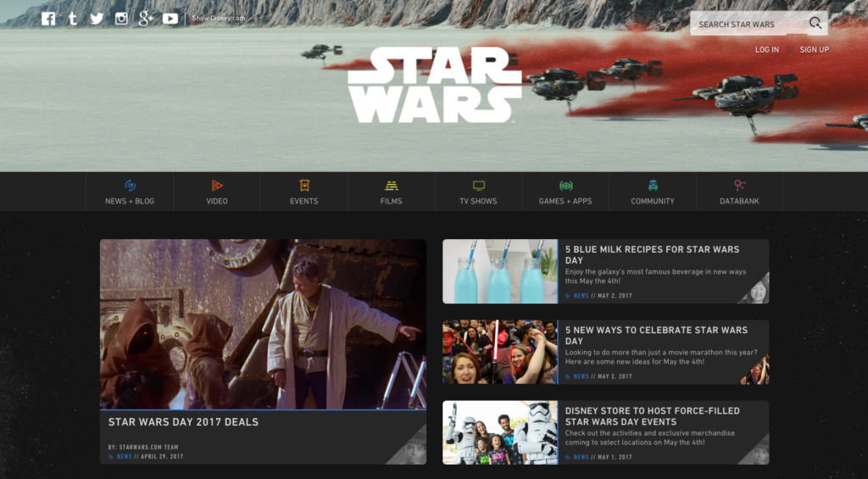
Task: Open the lightsaber crowd thumbnail
Action: coord(500,352)
